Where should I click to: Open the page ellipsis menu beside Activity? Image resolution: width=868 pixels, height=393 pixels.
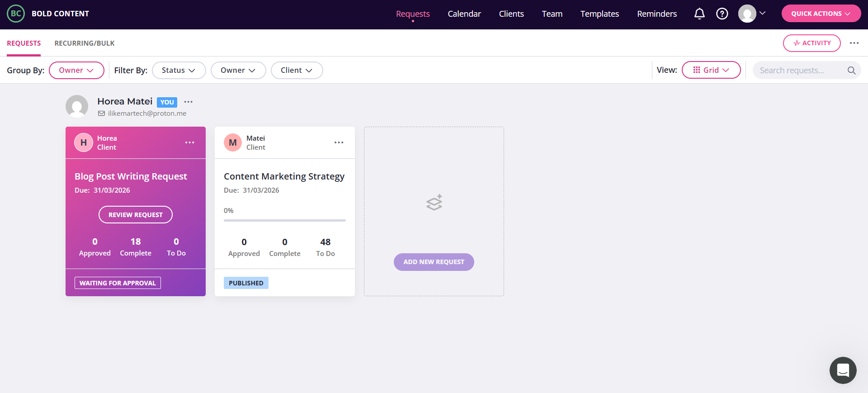(x=854, y=43)
